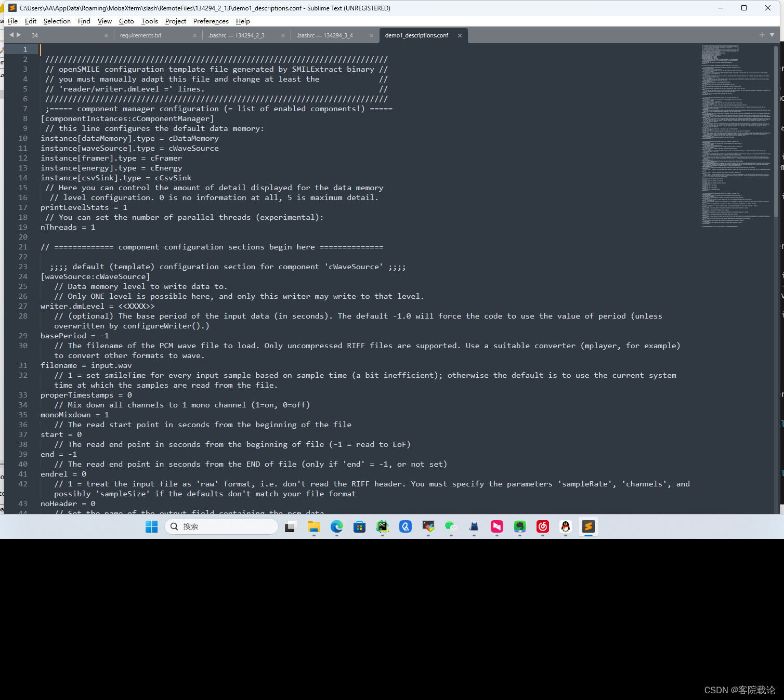This screenshot has height=700, width=784.
Task: Click the text 'writer.dmLevel = <<XXXX>>'
Action: 98,306
